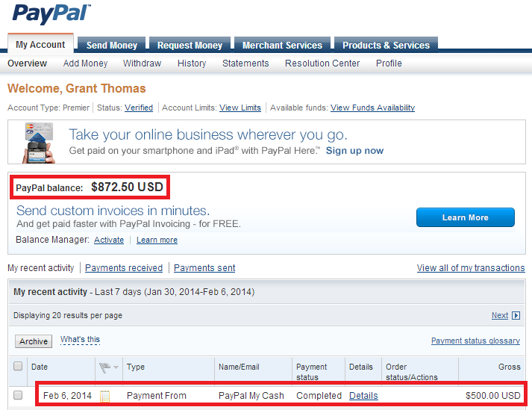Viewport: 532px width, 410px height.
Task: Open the Send Money tab
Action: pyautogui.click(x=112, y=45)
